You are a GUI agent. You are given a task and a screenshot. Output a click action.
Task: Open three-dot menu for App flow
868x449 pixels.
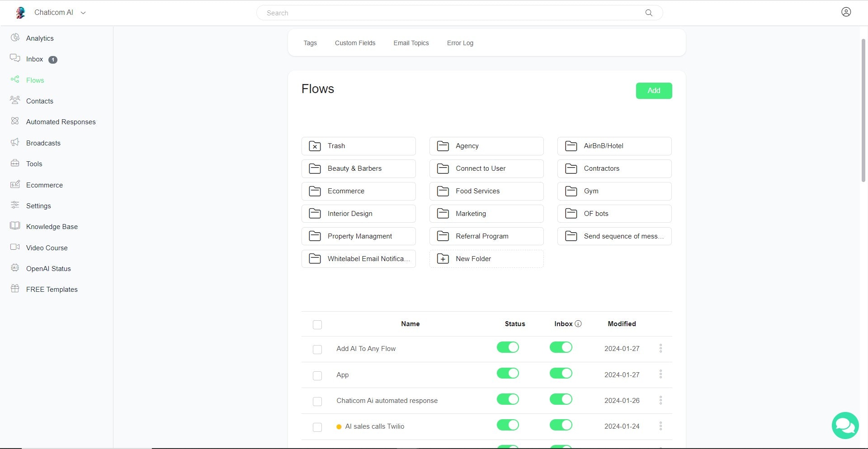pos(660,374)
